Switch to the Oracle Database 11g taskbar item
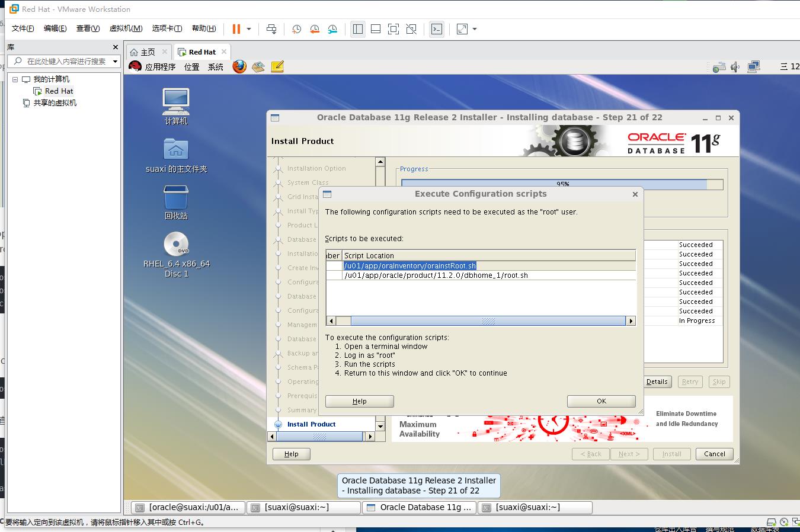Viewport: 800px width, 532px height. tap(420, 507)
